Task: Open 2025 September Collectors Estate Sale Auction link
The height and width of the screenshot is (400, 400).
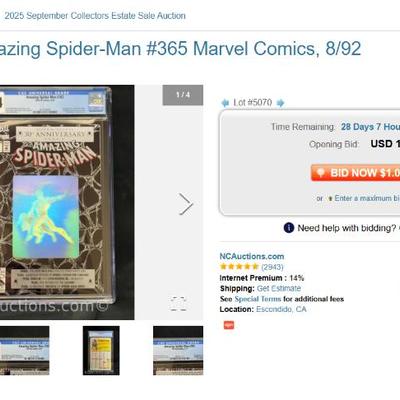Action: pos(95,16)
